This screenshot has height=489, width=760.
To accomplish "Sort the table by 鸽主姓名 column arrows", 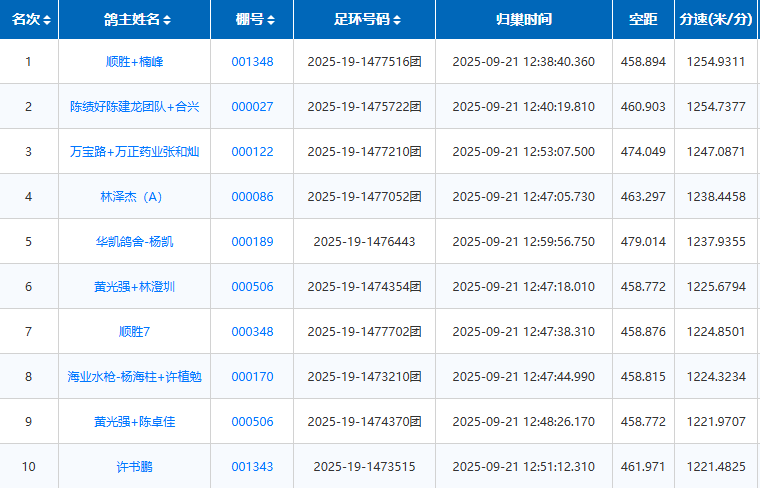I will click(x=167, y=20).
